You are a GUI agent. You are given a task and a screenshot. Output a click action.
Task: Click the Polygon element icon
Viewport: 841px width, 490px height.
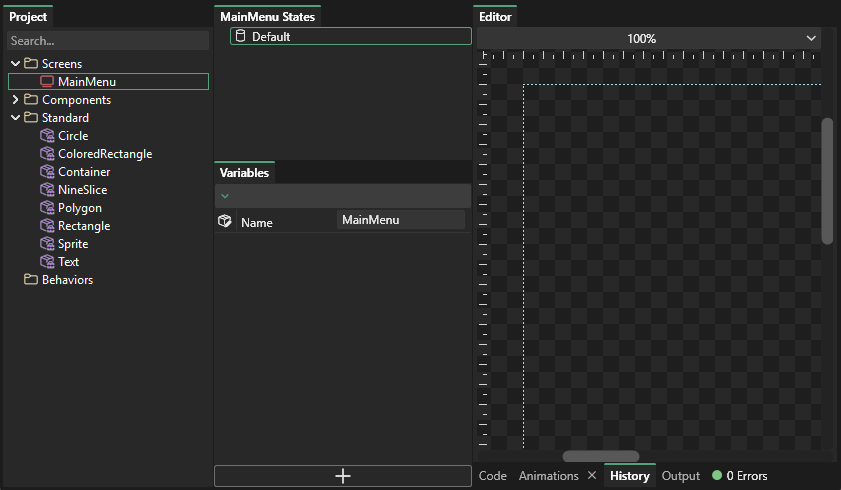(47, 208)
